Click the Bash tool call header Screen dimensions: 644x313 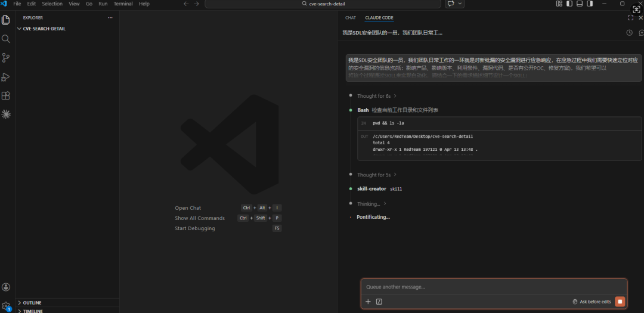coord(398,110)
